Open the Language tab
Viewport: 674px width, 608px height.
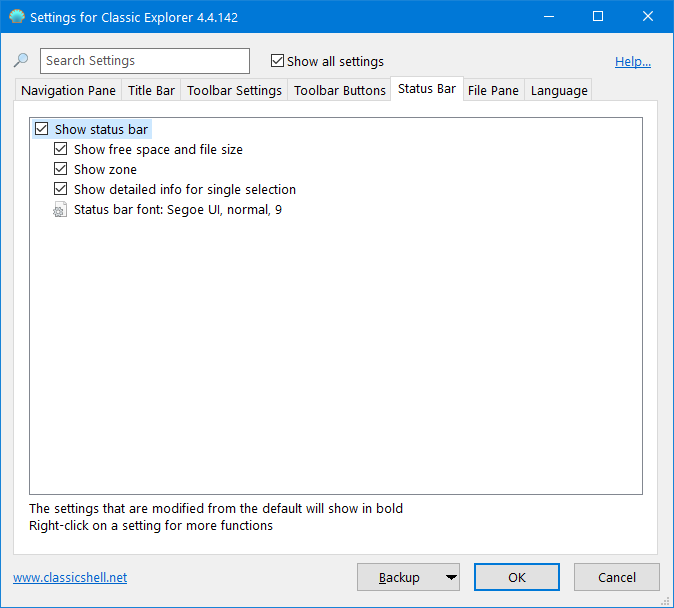point(559,90)
